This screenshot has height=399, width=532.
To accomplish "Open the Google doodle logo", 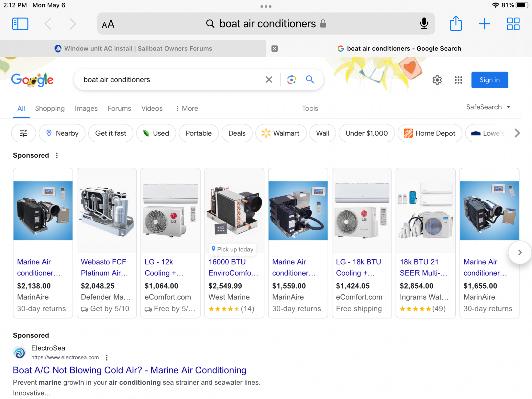I will pyautogui.click(x=32, y=80).
